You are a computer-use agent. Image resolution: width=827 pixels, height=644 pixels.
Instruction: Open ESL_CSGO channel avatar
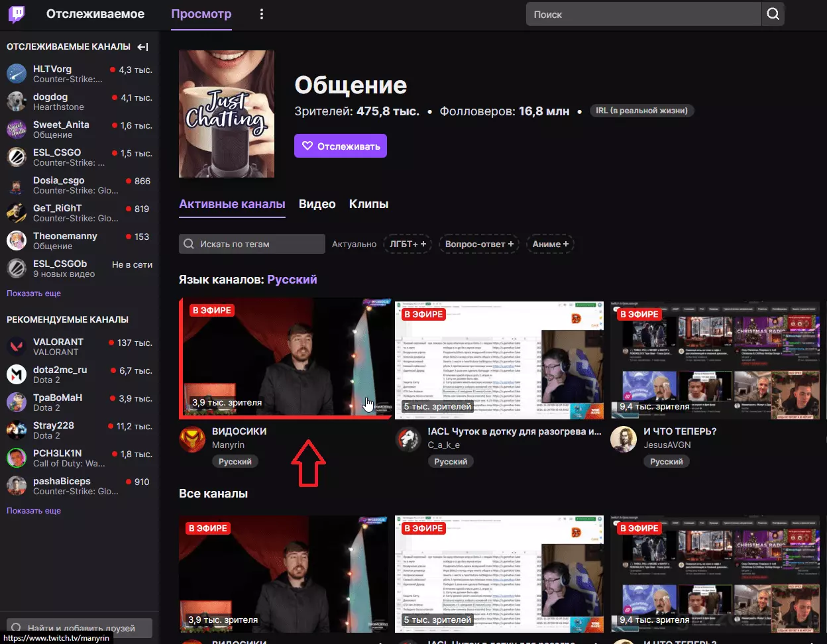[17, 157]
